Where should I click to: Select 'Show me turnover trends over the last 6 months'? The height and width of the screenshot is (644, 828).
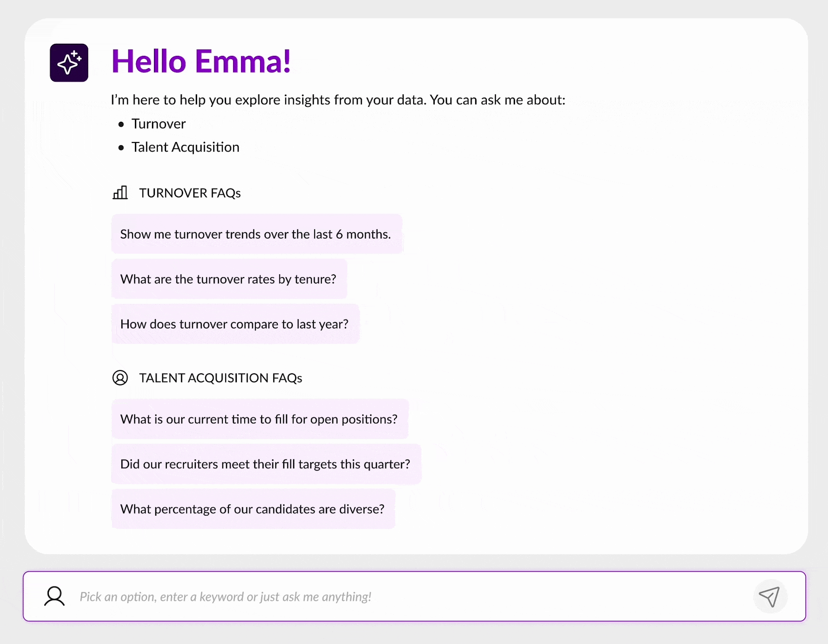pyautogui.click(x=257, y=234)
